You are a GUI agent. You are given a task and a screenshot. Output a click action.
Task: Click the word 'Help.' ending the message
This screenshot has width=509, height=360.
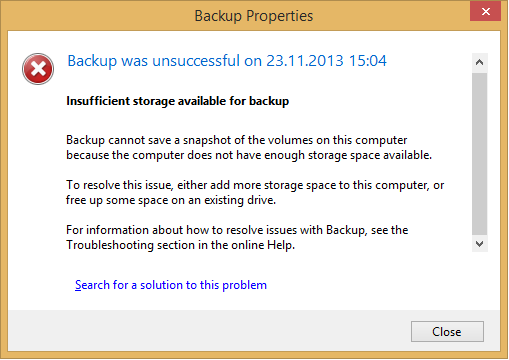coord(281,245)
